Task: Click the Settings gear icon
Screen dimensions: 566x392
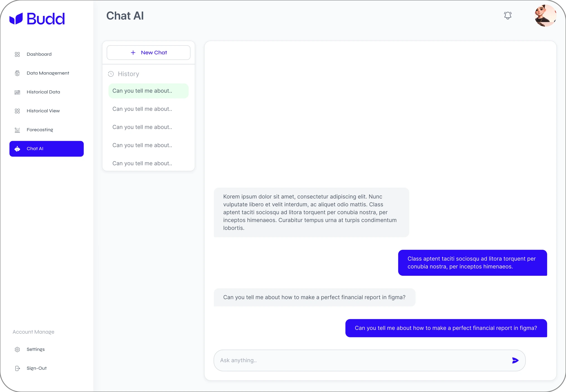Action: (x=17, y=349)
